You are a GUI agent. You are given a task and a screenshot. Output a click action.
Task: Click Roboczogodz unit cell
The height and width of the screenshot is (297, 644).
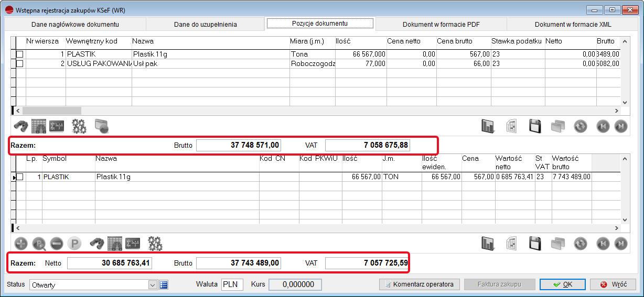tap(313, 63)
